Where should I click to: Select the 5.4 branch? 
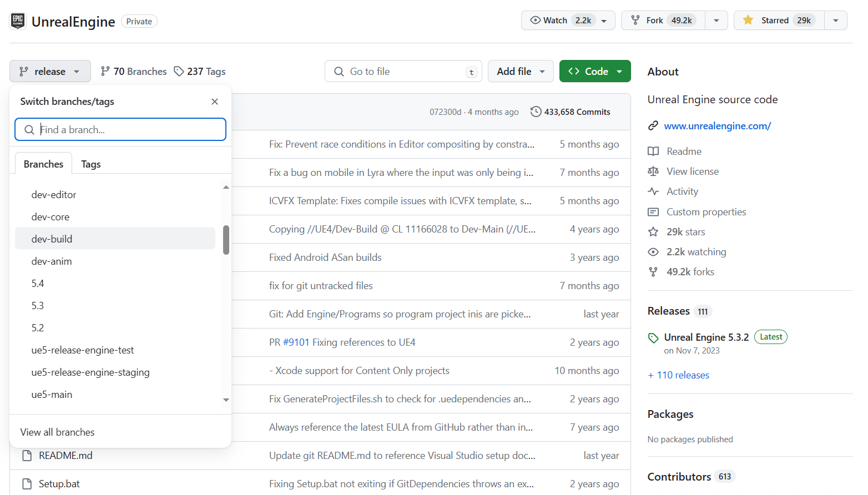point(115,284)
